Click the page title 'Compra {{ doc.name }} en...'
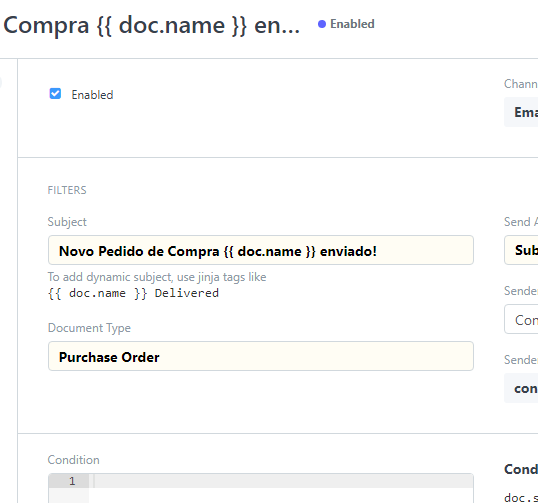 click(x=151, y=25)
